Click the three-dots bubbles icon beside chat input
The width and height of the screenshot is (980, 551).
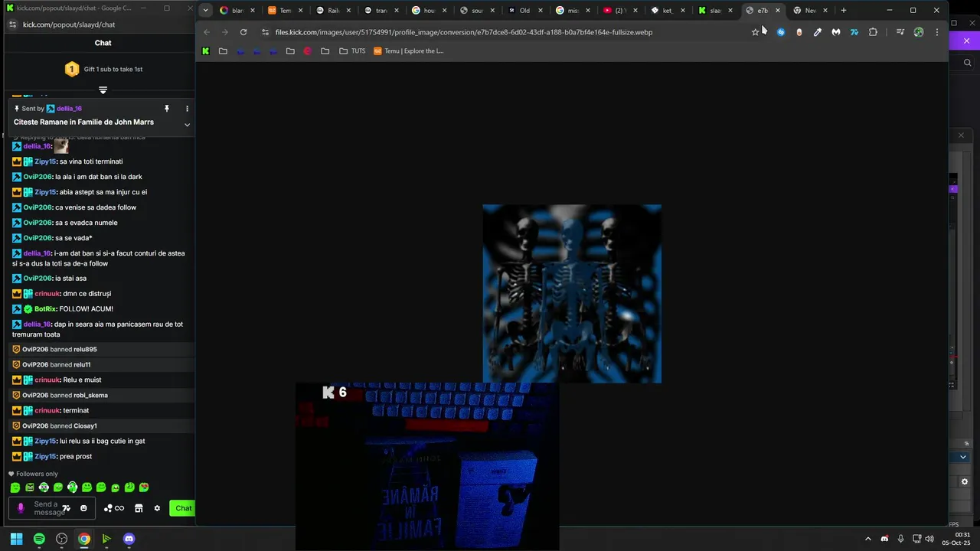pyautogui.click(x=108, y=508)
